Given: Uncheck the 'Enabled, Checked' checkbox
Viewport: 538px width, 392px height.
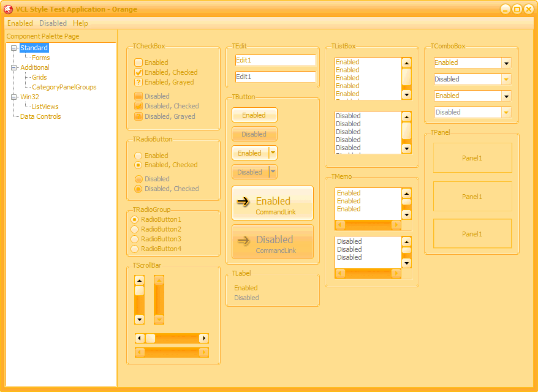Looking at the screenshot, I should pos(138,72).
